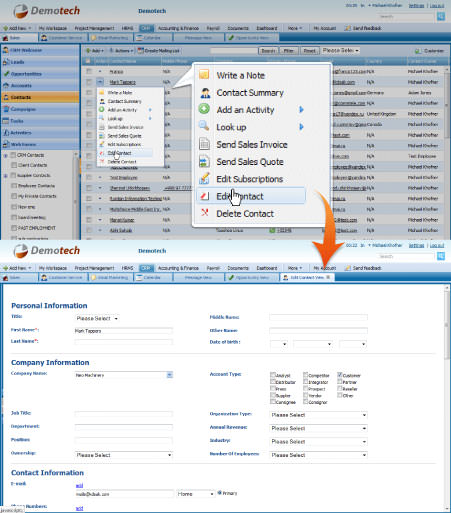
Task: Open Actions dropdown in contacts toolbar
Action: tap(122, 51)
